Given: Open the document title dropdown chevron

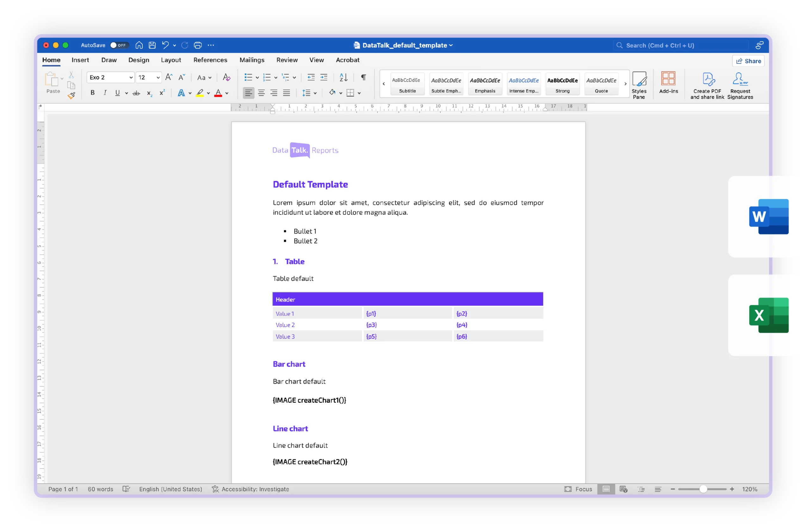Looking at the screenshot, I should click(x=451, y=45).
